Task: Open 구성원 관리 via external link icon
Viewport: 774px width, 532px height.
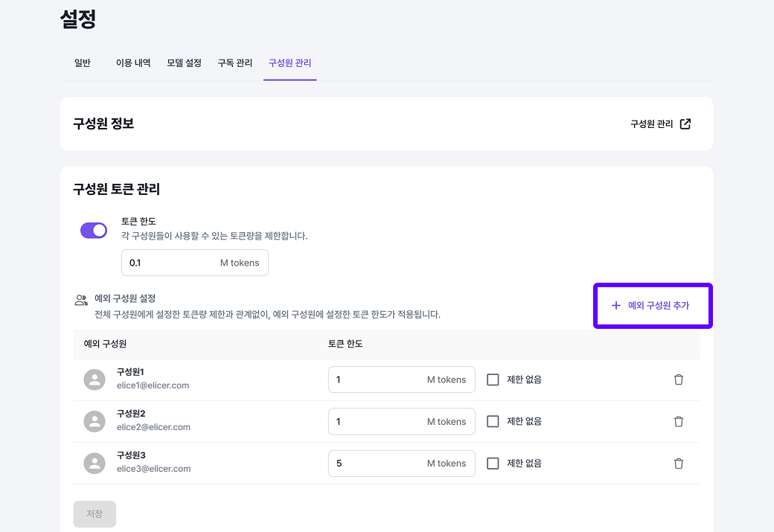Action: coord(685,124)
